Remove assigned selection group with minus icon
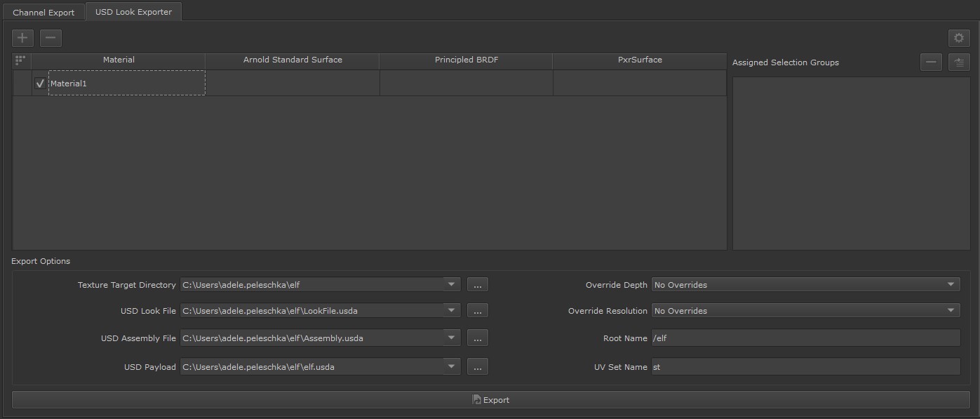 (x=931, y=62)
